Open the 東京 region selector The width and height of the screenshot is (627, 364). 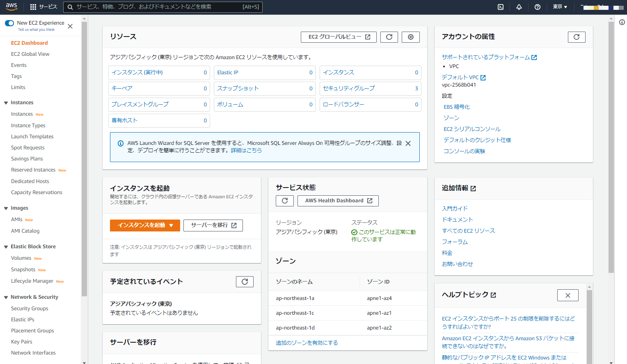[x=560, y=7]
